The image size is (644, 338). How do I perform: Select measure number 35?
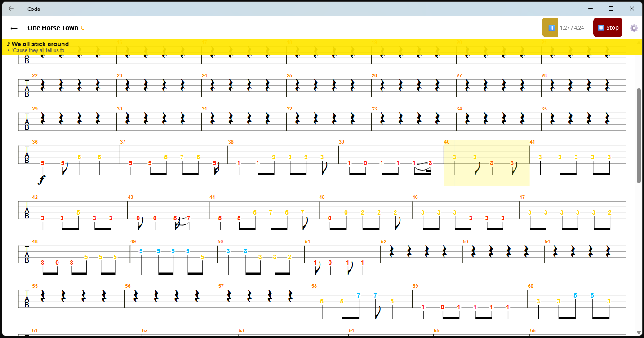tap(544, 109)
